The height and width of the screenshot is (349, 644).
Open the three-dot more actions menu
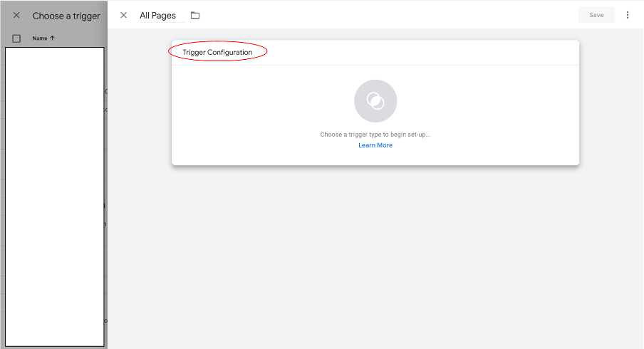click(x=628, y=15)
